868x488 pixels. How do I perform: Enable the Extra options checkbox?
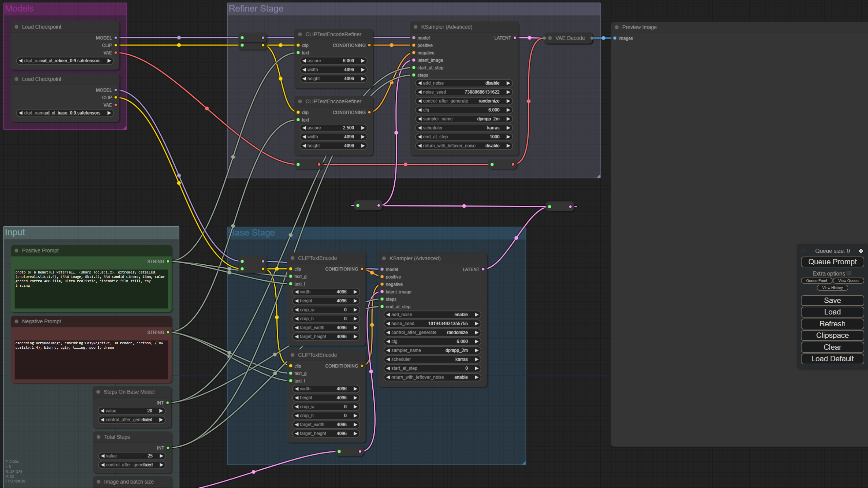[x=849, y=273]
